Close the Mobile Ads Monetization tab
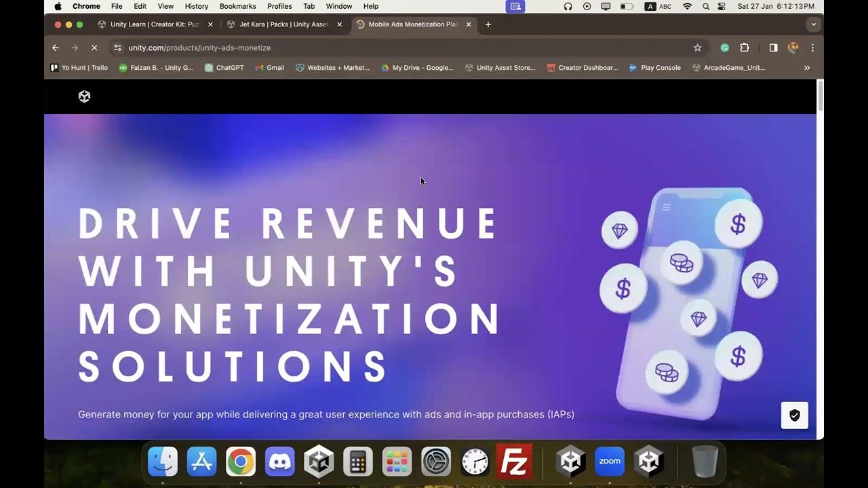 (469, 24)
